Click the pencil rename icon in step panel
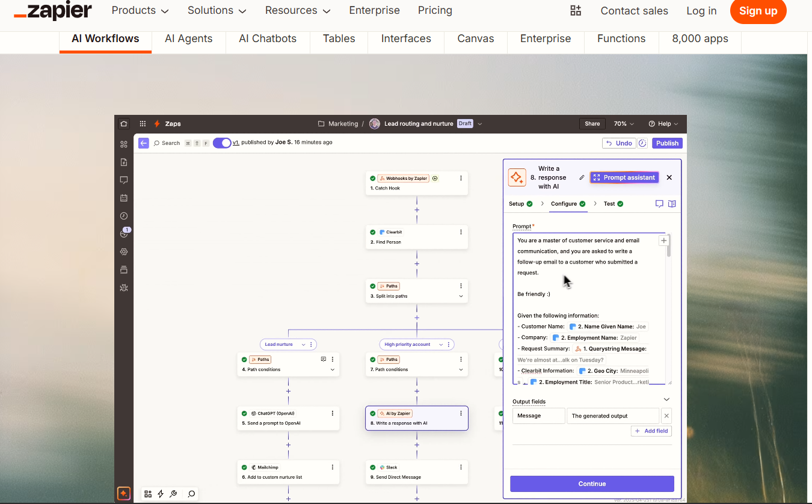 click(582, 177)
